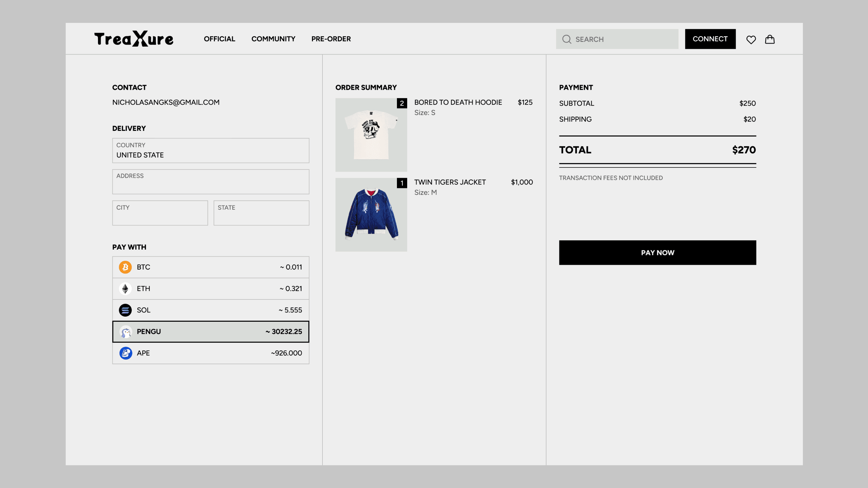The image size is (868, 488).
Task: Focus the Address input field
Action: tap(211, 182)
